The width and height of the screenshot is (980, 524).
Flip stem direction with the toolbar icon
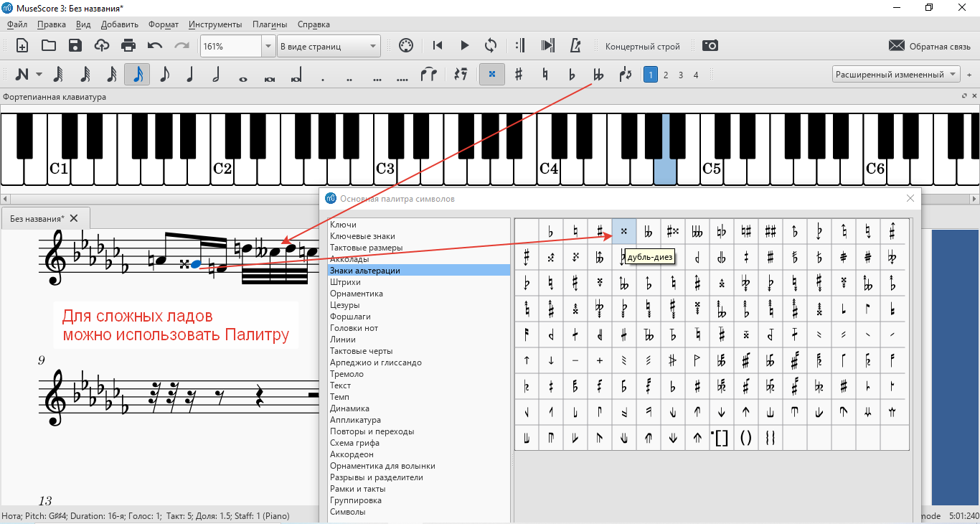tap(625, 75)
